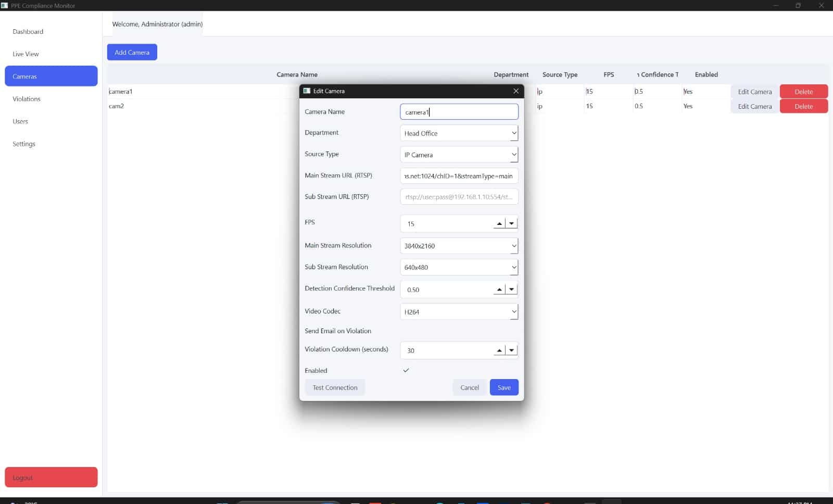Click the Edit Camera dialog title icon
This screenshot has height=504, width=833.
pos(307,91)
